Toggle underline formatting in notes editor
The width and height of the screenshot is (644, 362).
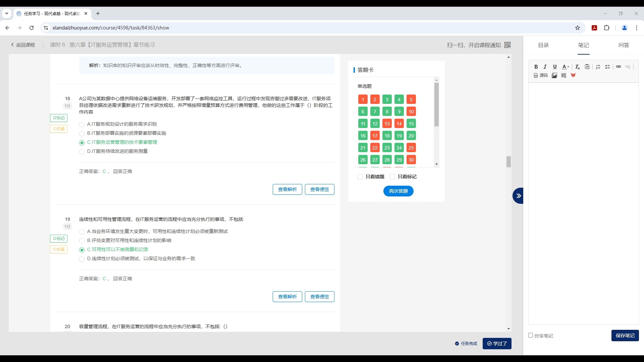[555, 67]
